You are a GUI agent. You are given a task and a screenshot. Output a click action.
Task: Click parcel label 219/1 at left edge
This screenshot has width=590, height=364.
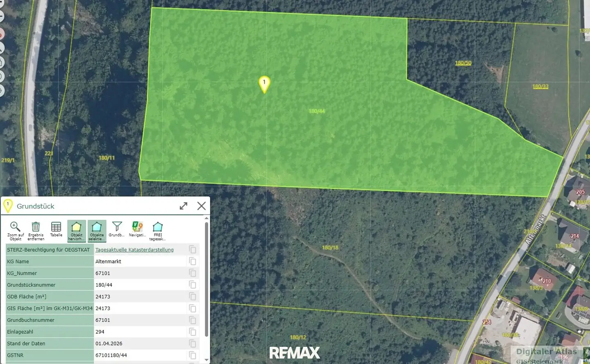click(8, 160)
